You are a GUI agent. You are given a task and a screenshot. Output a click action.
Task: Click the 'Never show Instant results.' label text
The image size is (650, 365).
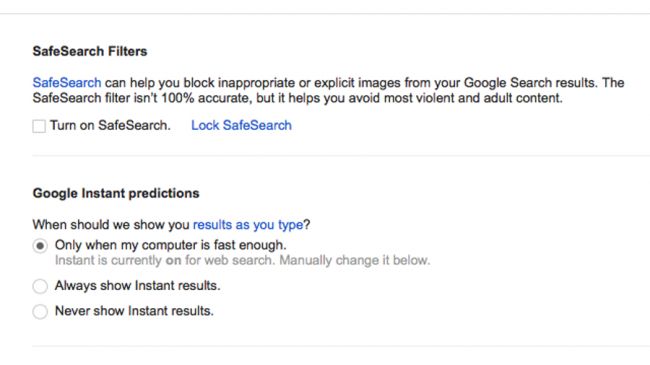pos(134,311)
